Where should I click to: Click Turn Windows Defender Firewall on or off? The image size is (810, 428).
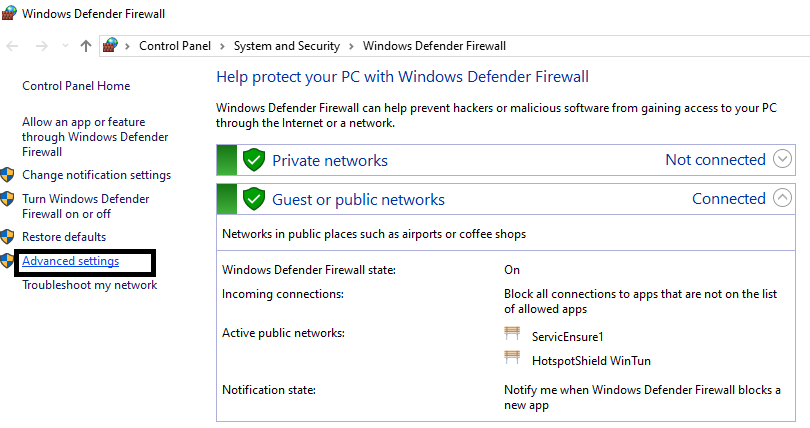pos(85,206)
